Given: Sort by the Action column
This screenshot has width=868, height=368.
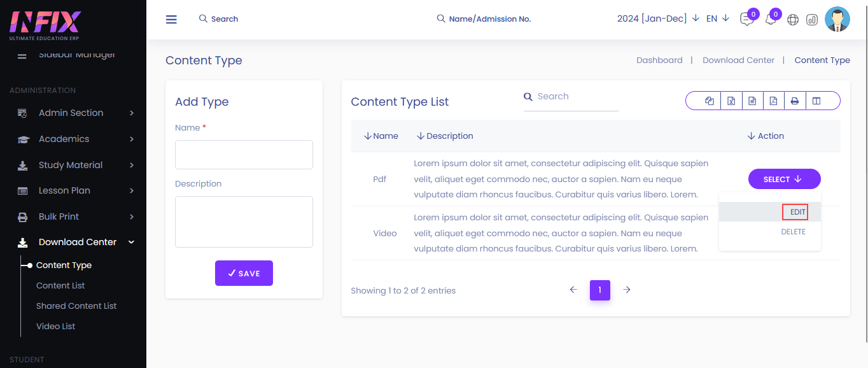Looking at the screenshot, I should [766, 136].
